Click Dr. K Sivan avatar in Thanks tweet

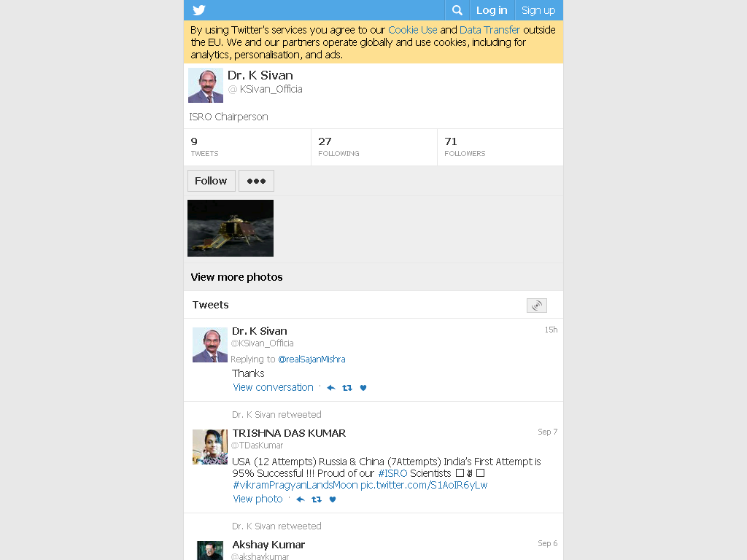coord(210,345)
